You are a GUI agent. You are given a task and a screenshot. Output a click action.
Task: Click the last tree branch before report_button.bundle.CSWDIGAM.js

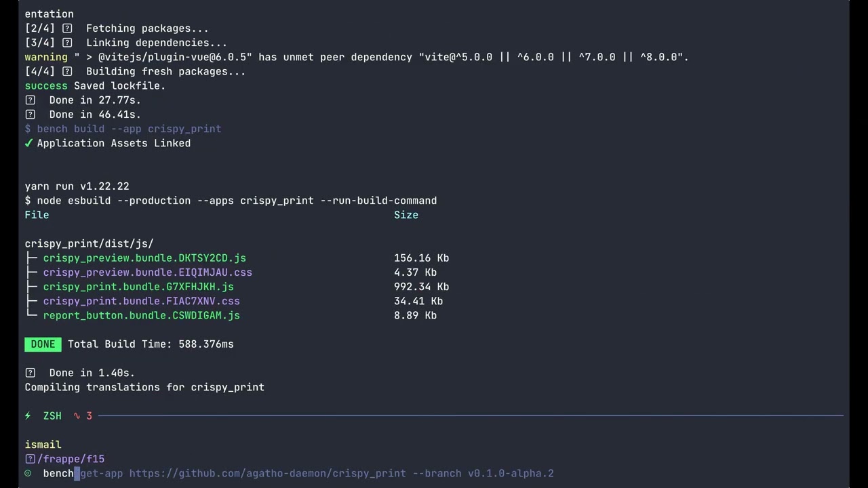[31, 315]
